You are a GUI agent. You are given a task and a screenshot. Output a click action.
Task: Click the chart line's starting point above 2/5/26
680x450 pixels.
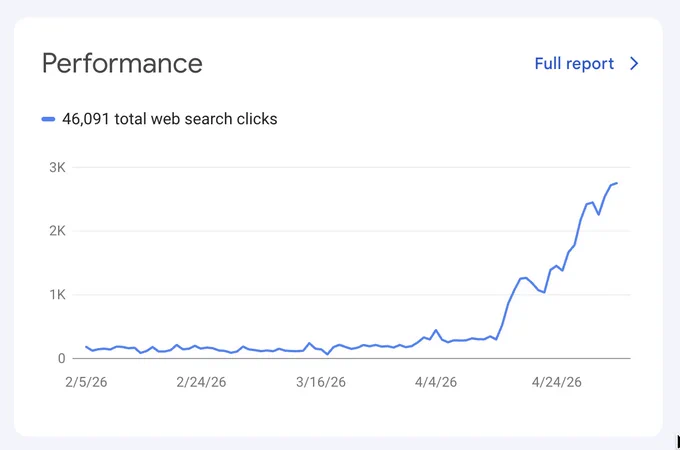tap(86, 346)
